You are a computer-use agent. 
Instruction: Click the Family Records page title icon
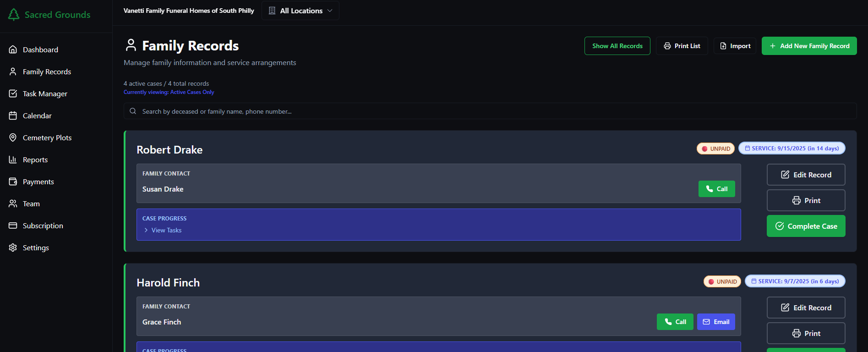131,45
